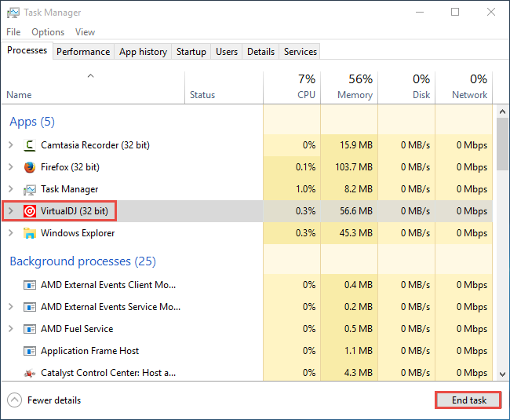
Task: Switch to the Performance tab
Action: click(x=83, y=52)
